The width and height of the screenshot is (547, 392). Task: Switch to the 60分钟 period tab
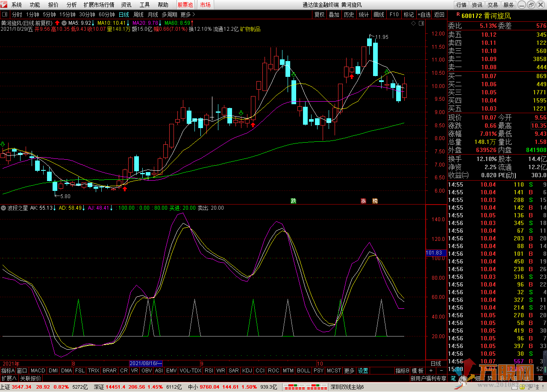coord(106,15)
